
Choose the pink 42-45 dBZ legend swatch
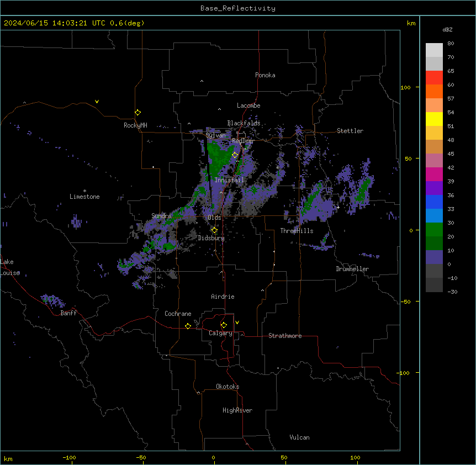[434, 160]
